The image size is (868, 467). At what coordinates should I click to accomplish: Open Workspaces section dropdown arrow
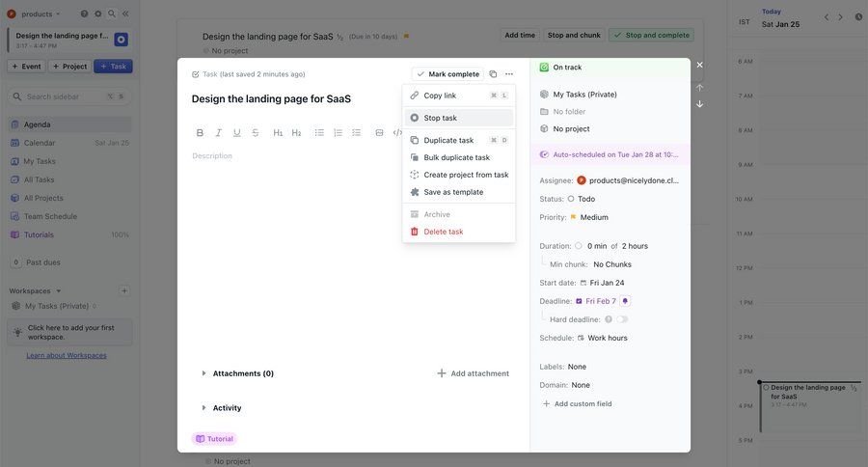tap(59, 290)
